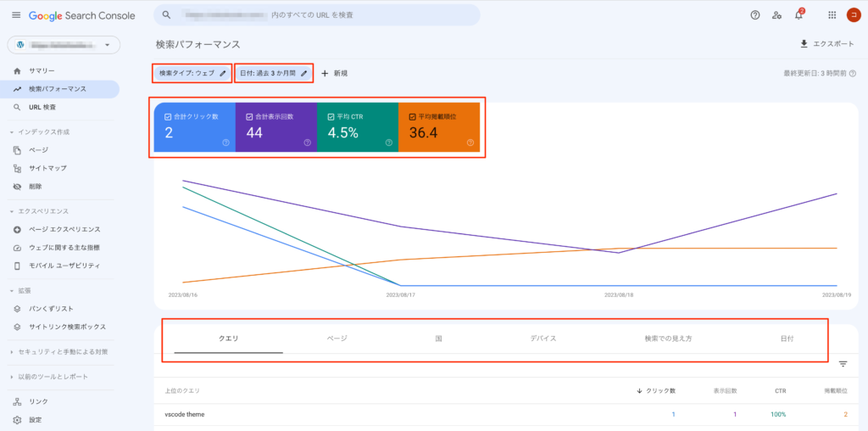Image resolution: width=868 pixels, height=431 pixels.
Task: Edit the 検索タイプ: ウェブ filter pencil
Action: 223,73
